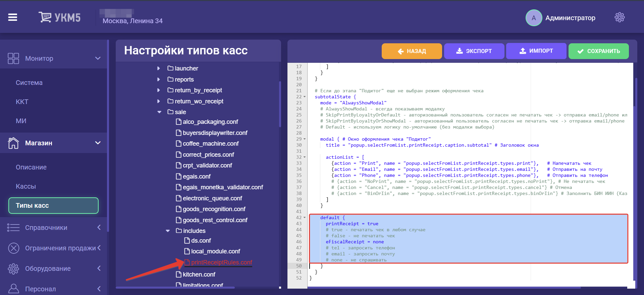Image resolution: width=644 pixels, height=295 pixels.
Task: Click the Персонал person icon
Action: [13, 289]
